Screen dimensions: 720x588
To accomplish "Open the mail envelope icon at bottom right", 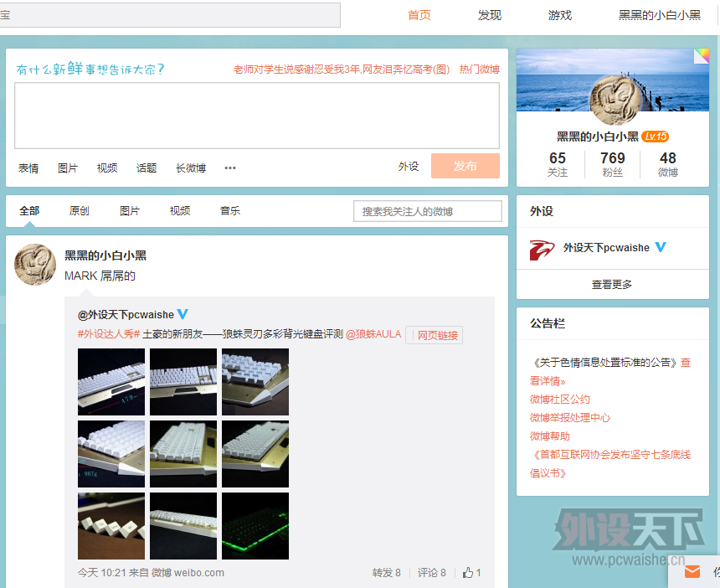I will tap(692, 572).
